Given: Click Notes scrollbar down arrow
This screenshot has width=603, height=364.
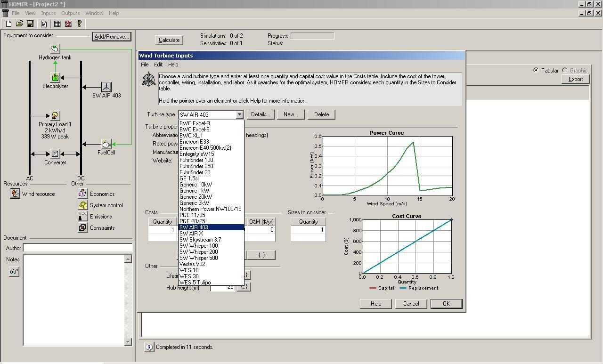Looking at the screenshot, I should click(x=128, y=342).
